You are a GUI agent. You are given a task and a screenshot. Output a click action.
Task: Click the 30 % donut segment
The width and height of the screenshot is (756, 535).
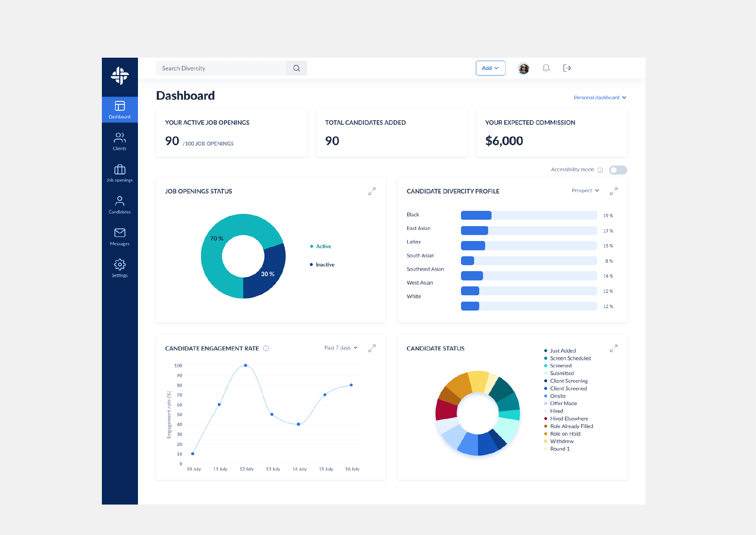(267, 274)
